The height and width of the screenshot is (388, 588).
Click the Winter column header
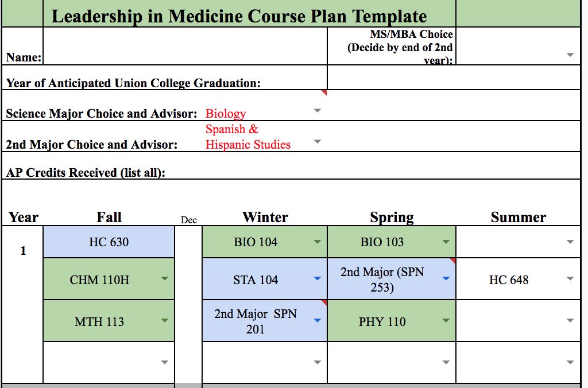tap(265, 217)
